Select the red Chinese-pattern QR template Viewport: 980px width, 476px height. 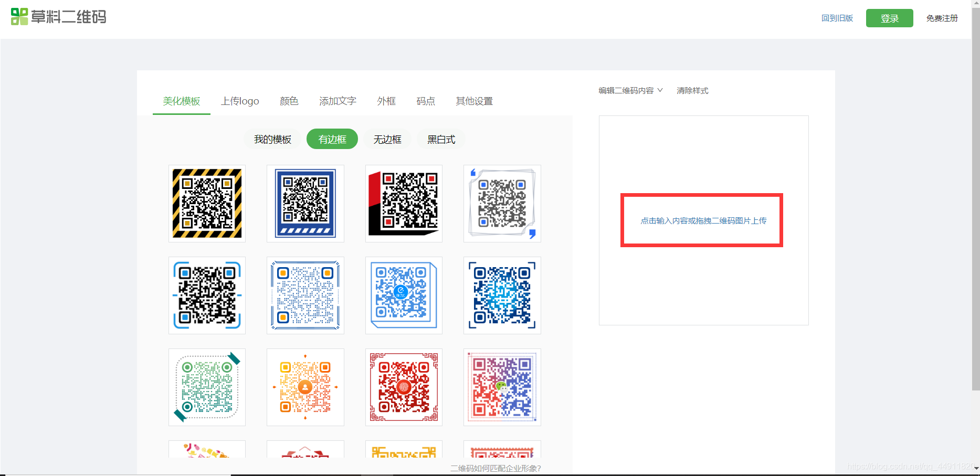404,387
